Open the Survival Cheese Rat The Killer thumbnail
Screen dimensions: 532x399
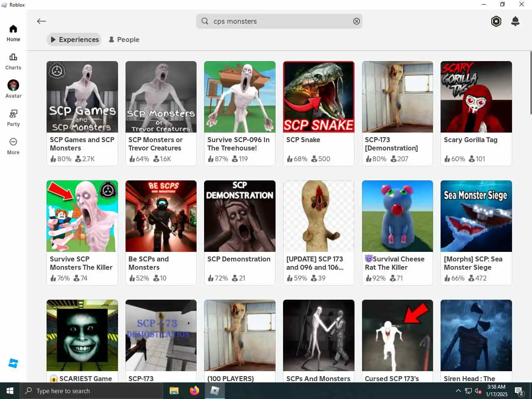click(x=397, y=216)
